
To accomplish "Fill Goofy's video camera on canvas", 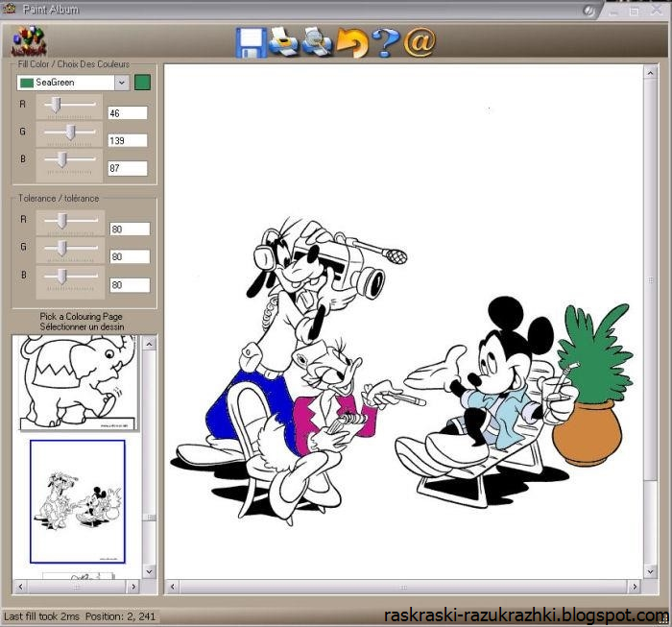I will click(349, 259).
